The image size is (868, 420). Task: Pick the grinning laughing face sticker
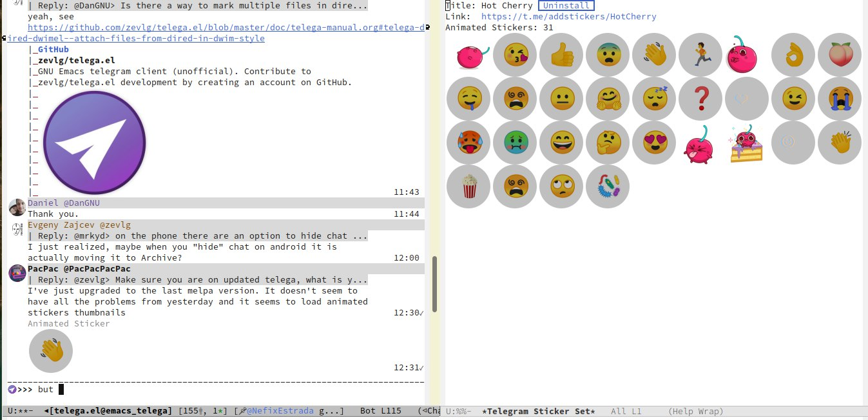point(561,143)
